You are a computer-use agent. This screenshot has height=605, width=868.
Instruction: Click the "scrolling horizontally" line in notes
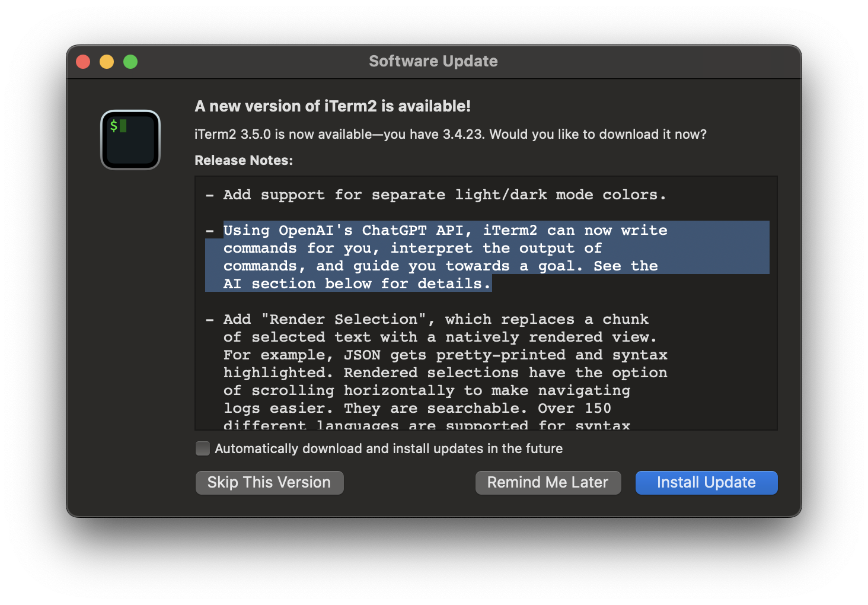426,390
